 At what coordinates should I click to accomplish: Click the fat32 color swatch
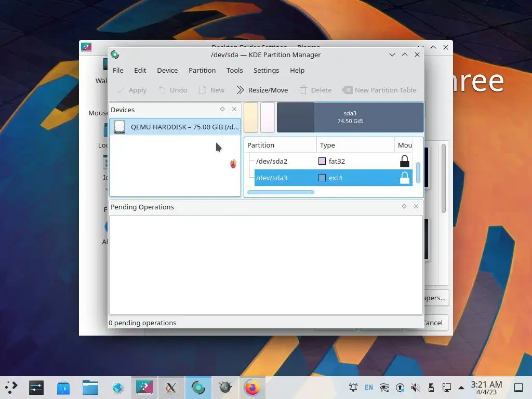point(322,161)
